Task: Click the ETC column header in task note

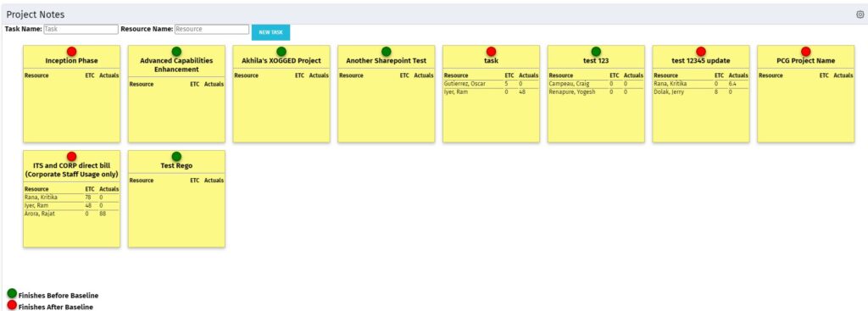Action: coord(509,75)
